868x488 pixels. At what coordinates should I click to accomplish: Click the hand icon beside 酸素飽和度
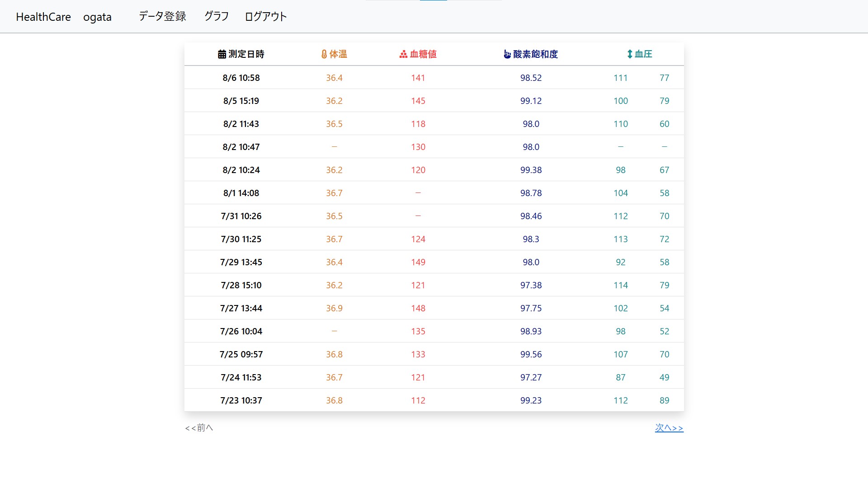tap(507, 54)
